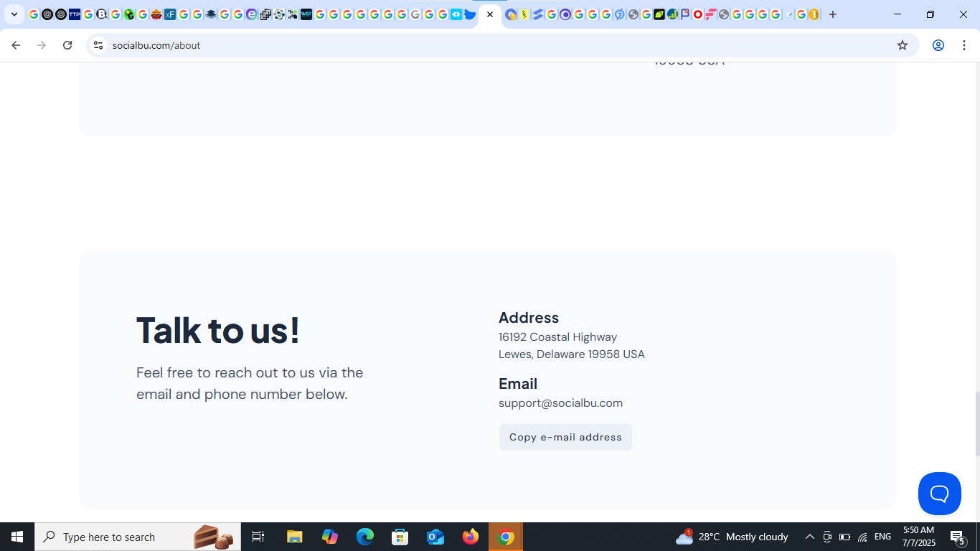Open the purple ring favicon tab

(x=565, y=14)
